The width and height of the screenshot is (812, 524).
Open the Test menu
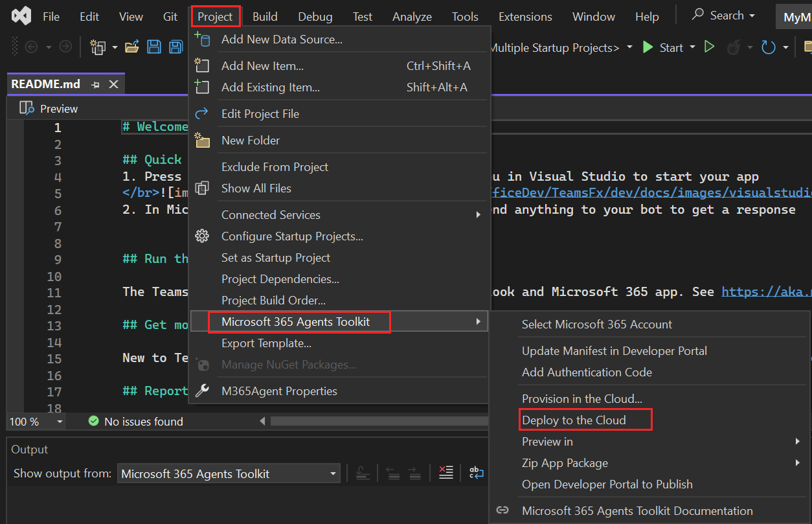[363, 16]
